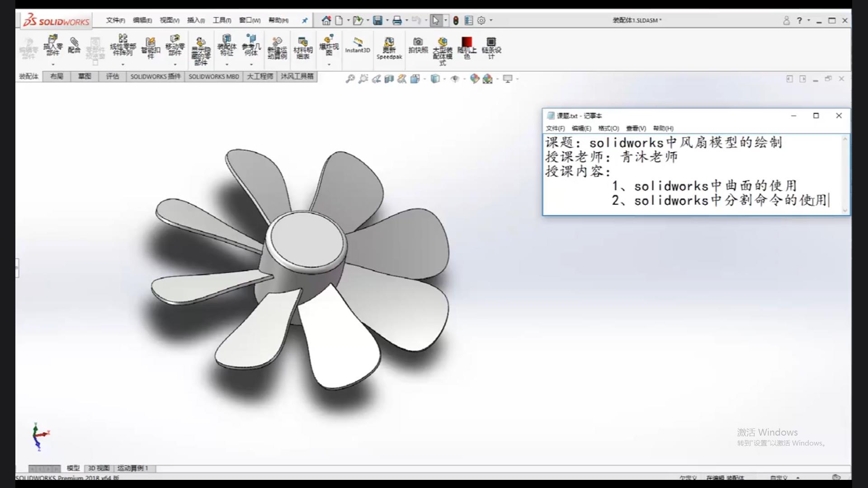This screenshot has height=488, width=868.
Task: Switch to 3D 视图 bottom tab
Action: [x=99, y=468]
